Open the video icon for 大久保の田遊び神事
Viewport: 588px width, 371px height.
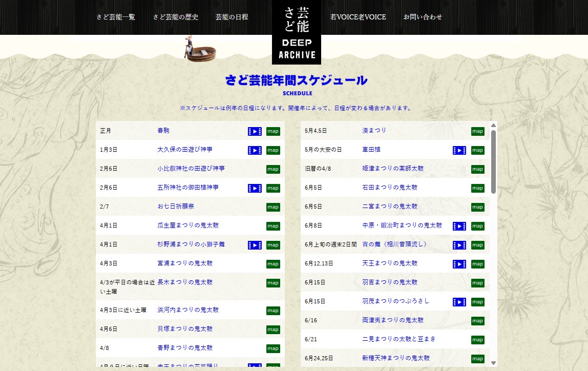(x=255, y=150)
